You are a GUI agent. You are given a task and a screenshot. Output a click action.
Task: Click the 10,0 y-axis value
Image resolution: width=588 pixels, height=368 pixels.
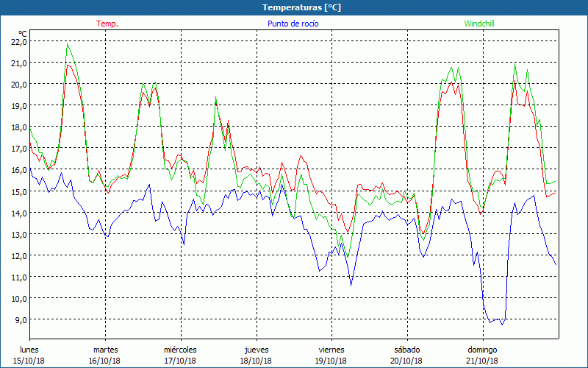[x=19, y=299]
